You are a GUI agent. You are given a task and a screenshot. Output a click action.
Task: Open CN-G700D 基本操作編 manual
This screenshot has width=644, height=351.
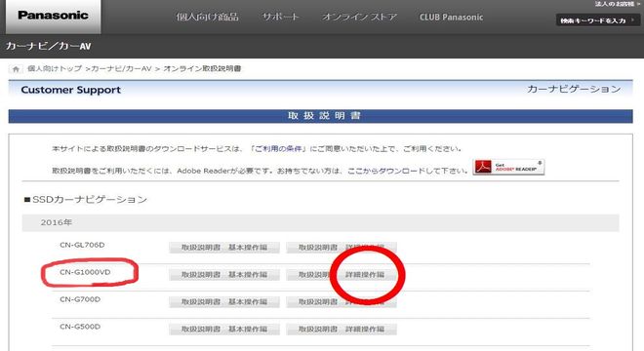pos(224,301)
